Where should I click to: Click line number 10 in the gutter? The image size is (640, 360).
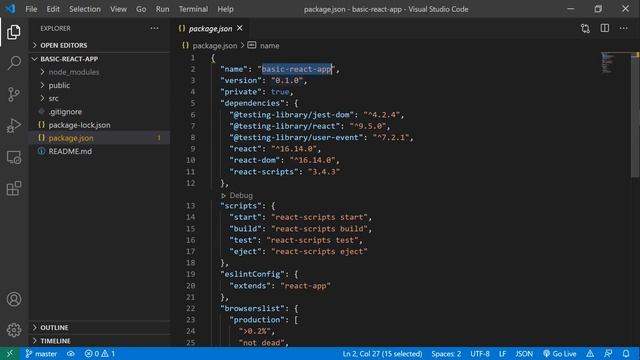pos(191,160)
